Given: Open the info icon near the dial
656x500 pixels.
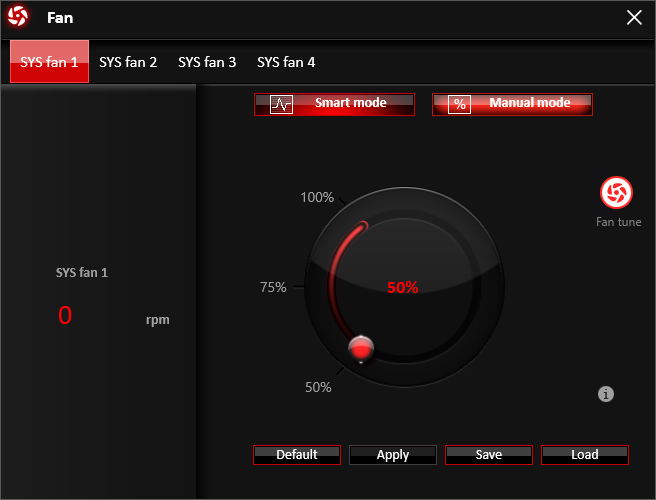Looking at the screenshot, I should (x=605, y=394).
